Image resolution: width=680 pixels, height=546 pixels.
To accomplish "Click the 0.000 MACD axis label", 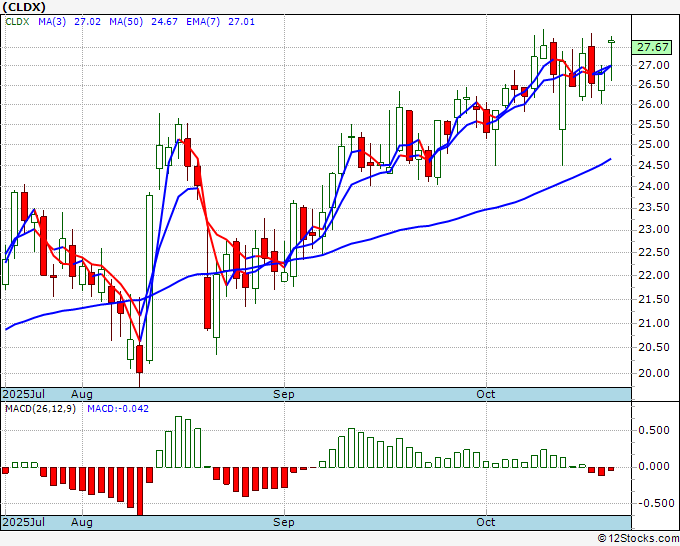I will (x=654, y=467).
